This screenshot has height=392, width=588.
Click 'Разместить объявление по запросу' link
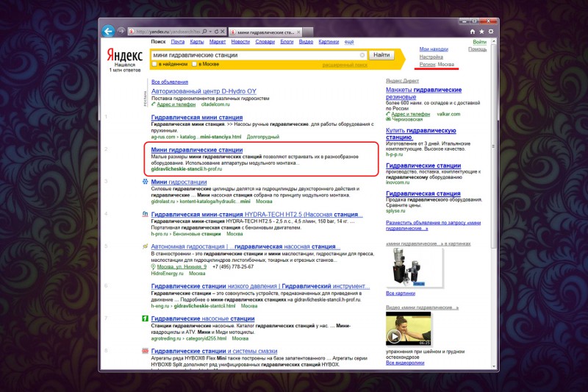433,226
